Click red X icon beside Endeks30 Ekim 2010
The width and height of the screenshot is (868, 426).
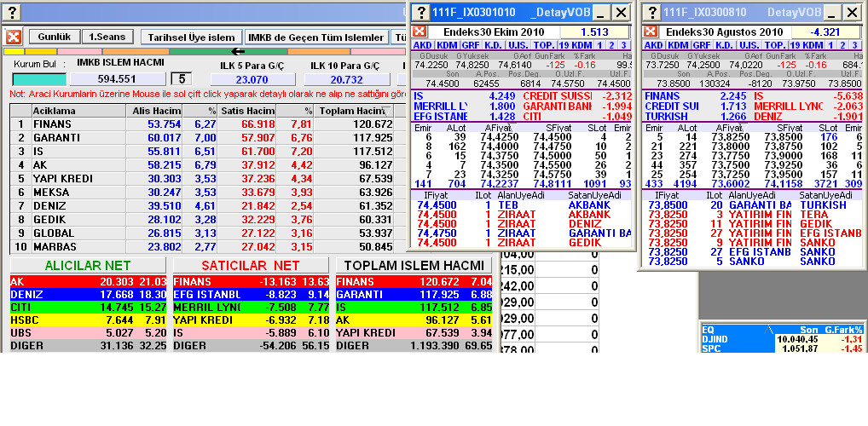pos(420,32)
